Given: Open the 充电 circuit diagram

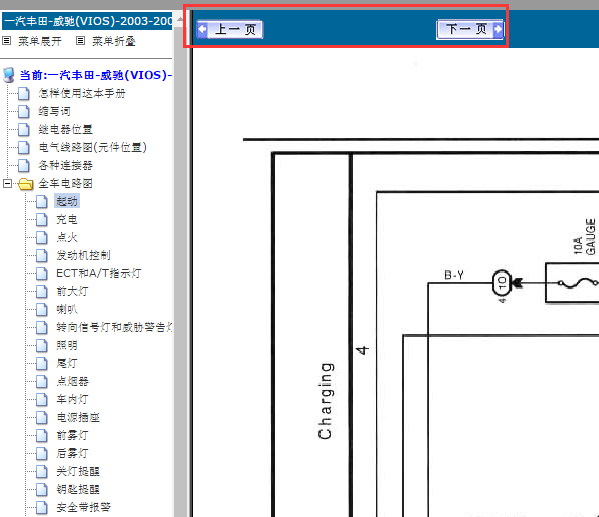Looking at the screenshot, I should (67, 220).
